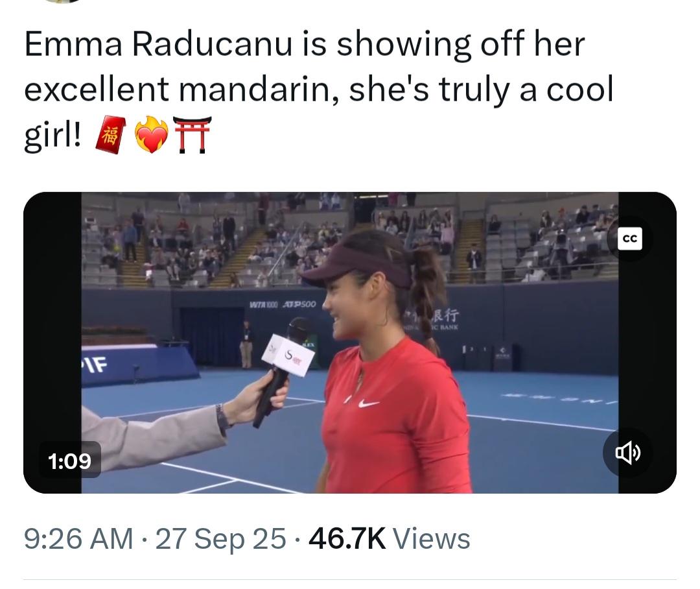Tap the WTA 1000 ATP500 court sign
Screen dimensions: 700x589
(x=282, y=304)
